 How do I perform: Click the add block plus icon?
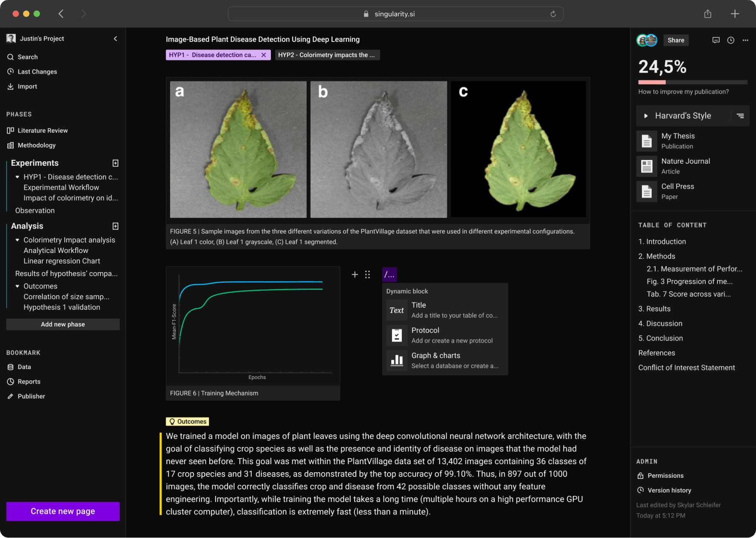[x=355, y=274]
